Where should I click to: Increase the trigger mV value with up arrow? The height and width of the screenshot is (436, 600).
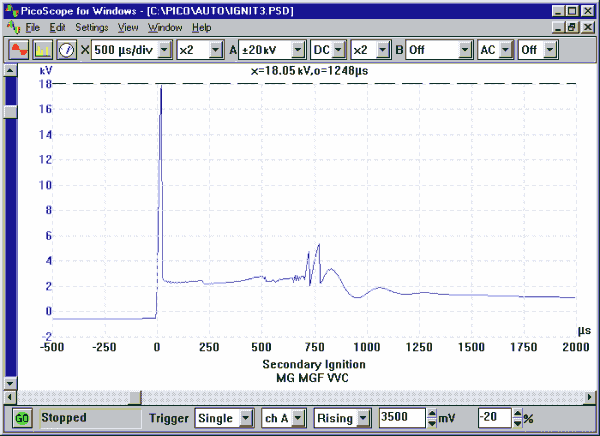[x=432, y=413]
